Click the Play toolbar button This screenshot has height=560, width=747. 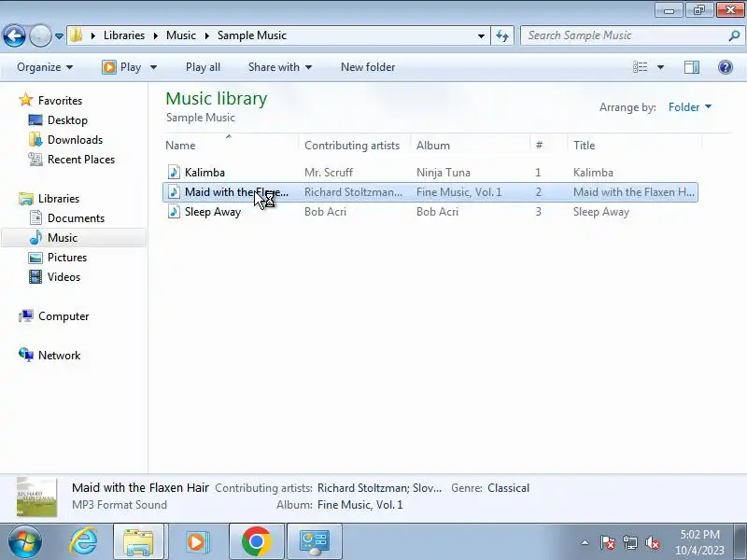click(122, 67)
